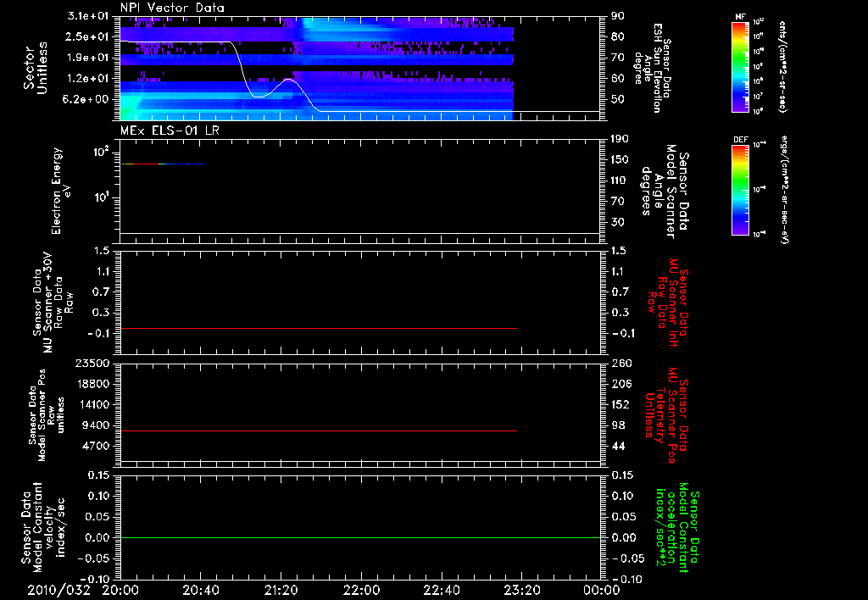Click the "190" scanner angle tick label
868x600 pixels.
click(x=620, y=139)
